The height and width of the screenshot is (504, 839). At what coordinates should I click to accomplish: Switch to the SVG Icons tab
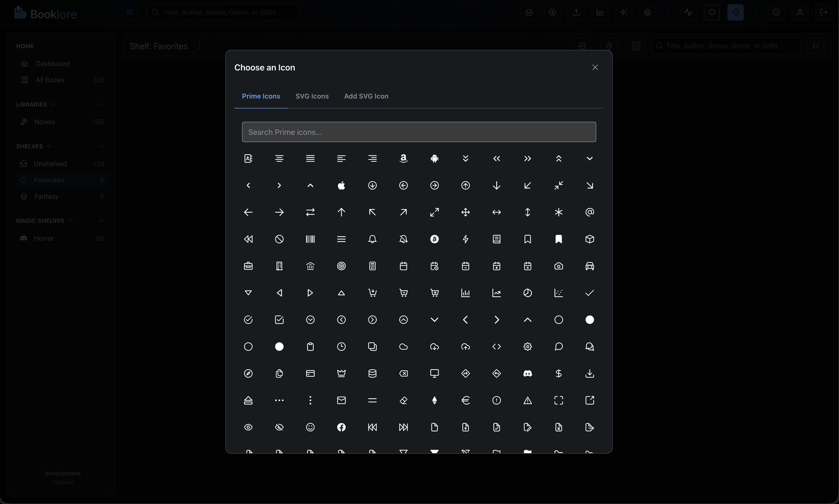(x=312, y=96)
